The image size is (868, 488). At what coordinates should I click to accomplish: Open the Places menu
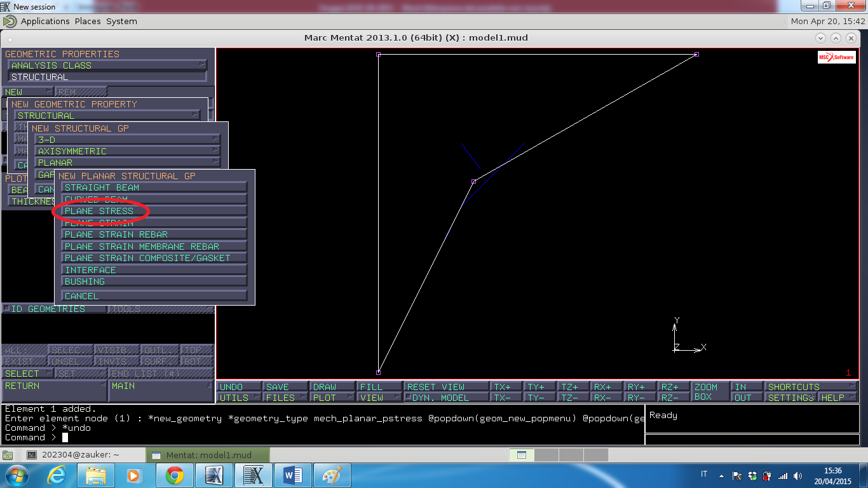pyautogui.click(x=88, y=21)
